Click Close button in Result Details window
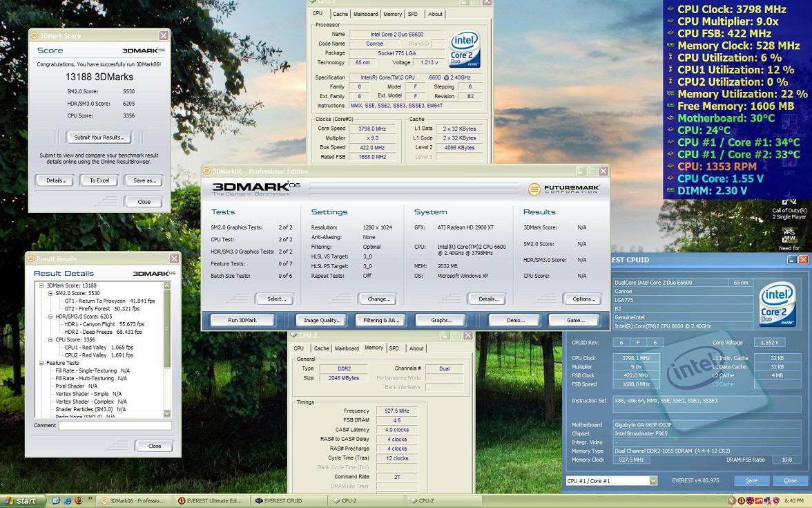This screenshot has width=812, height=508. tap(155, 446)
